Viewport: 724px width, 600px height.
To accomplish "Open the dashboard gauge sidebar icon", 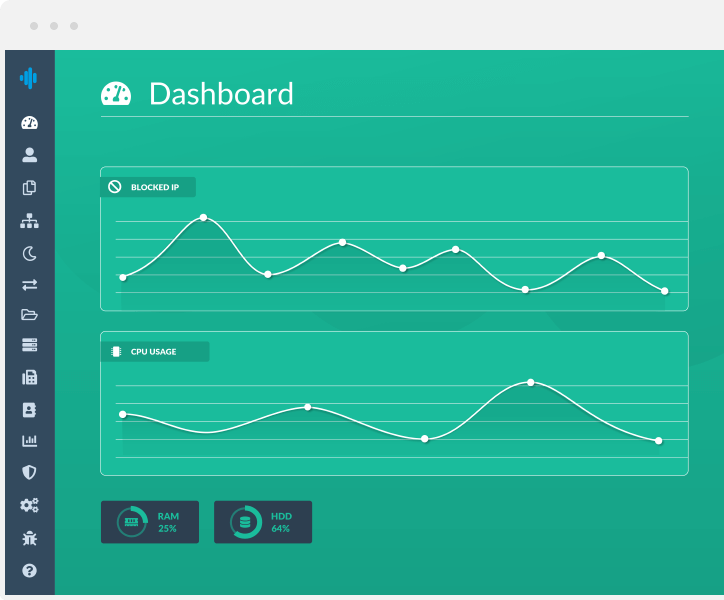I will click(x=30, y=123).
